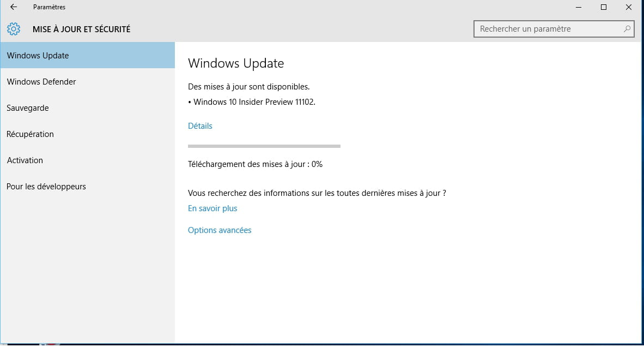Open the Détails link

click(200, 126)
